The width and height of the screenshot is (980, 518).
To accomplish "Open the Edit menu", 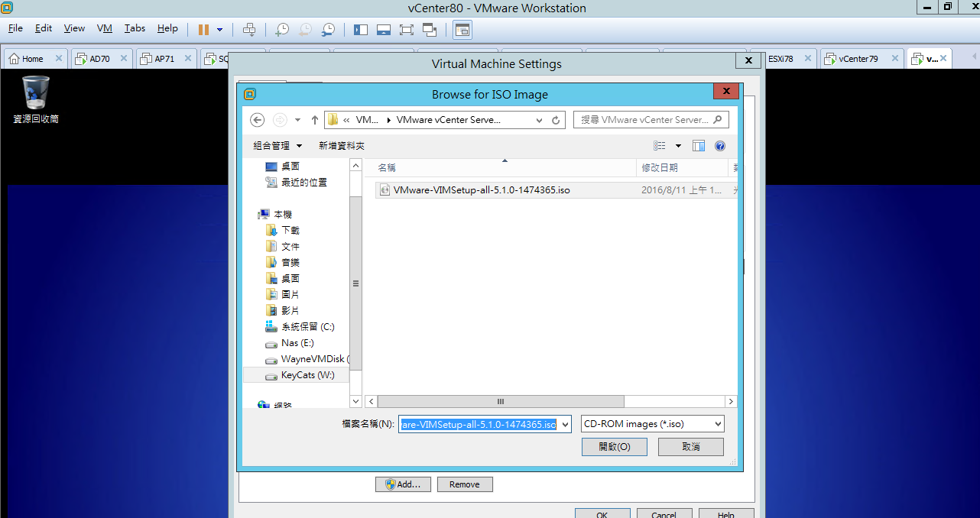I will coord(44,28).
